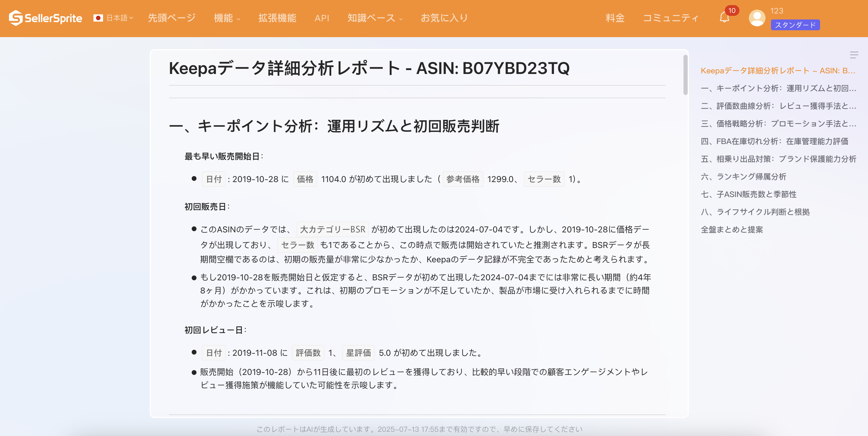Click the 参考価格 tag
868x436 pixels.
tap(463, 179)
